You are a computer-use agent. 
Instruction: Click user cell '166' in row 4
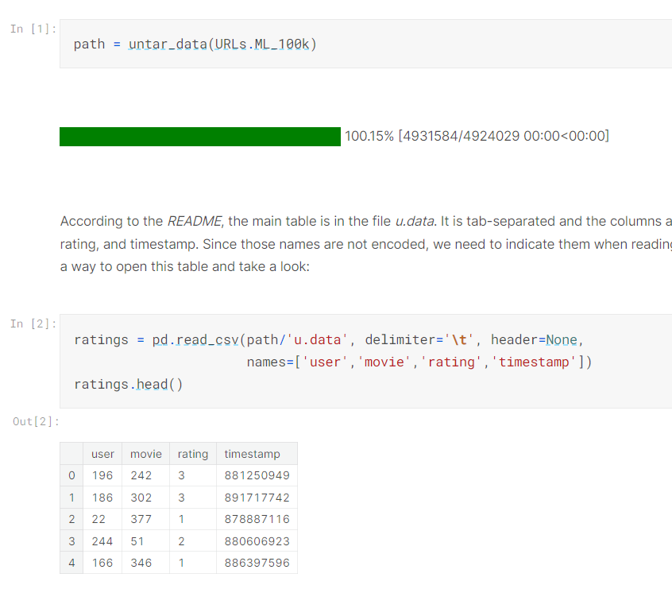(102, 563)
